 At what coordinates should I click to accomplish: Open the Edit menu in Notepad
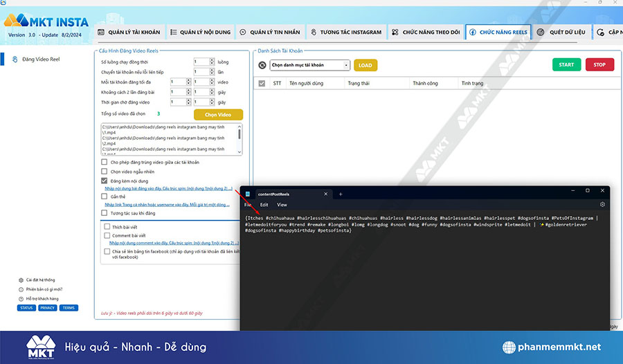(264, 205)
